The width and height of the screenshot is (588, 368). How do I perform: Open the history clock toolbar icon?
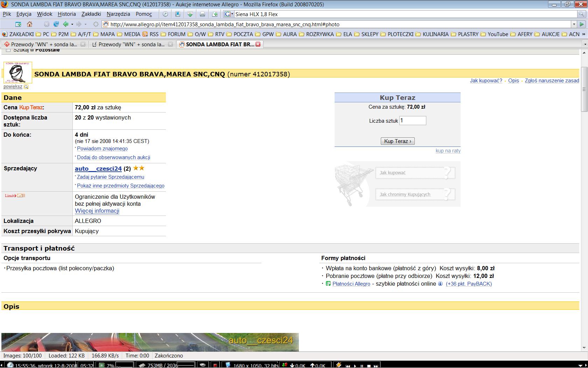pos(165,14)
